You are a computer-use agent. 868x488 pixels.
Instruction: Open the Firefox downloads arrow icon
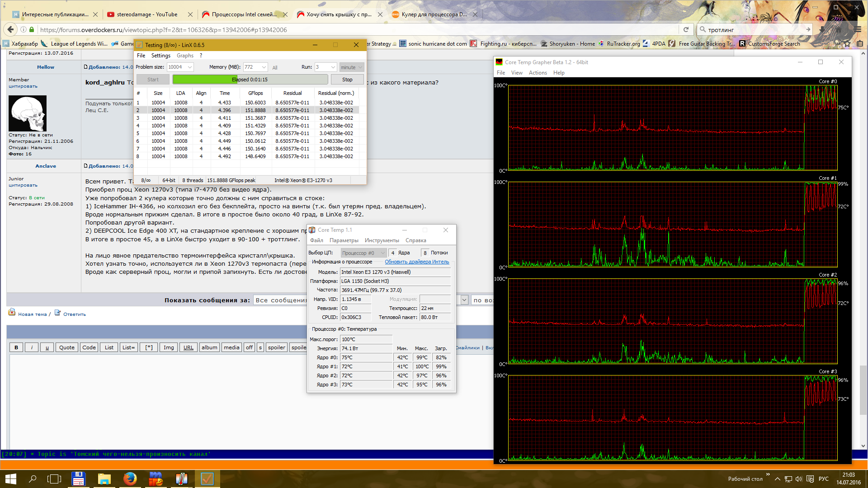click(822, 29)
